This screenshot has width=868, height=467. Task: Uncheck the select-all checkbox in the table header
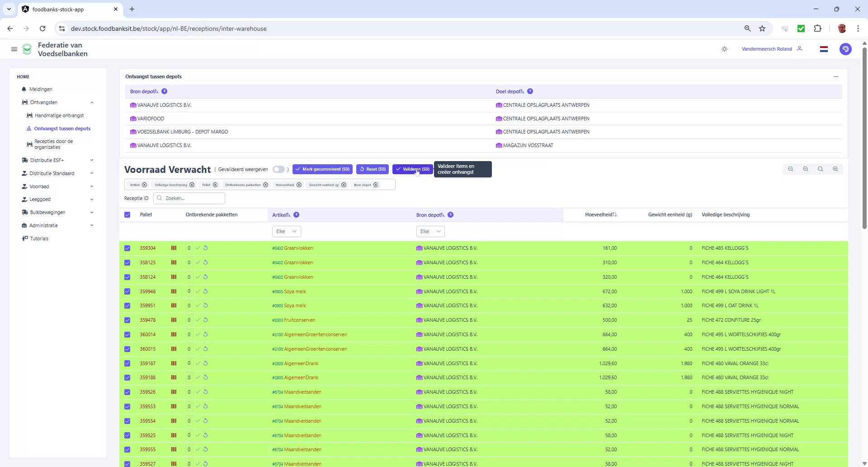pos(127,215)
